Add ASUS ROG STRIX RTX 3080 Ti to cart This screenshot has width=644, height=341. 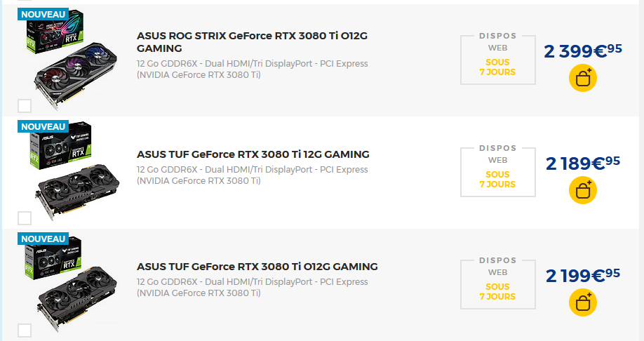(582, 78)
